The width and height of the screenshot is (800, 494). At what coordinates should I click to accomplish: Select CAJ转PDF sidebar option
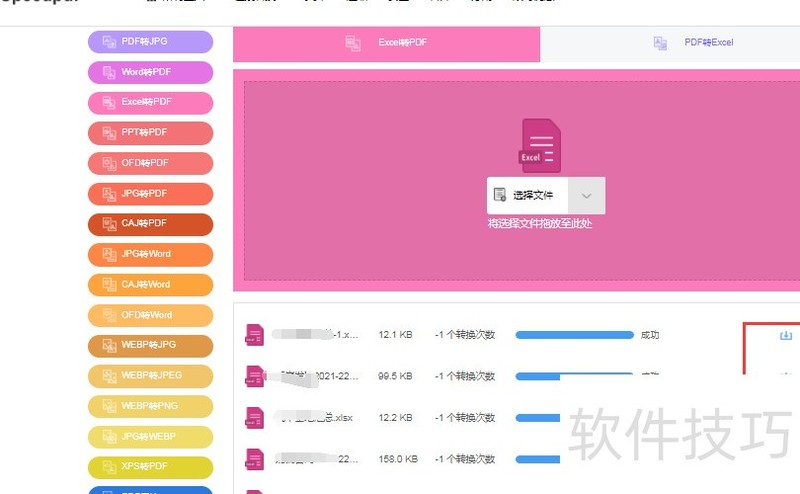[x=150, y=224]
